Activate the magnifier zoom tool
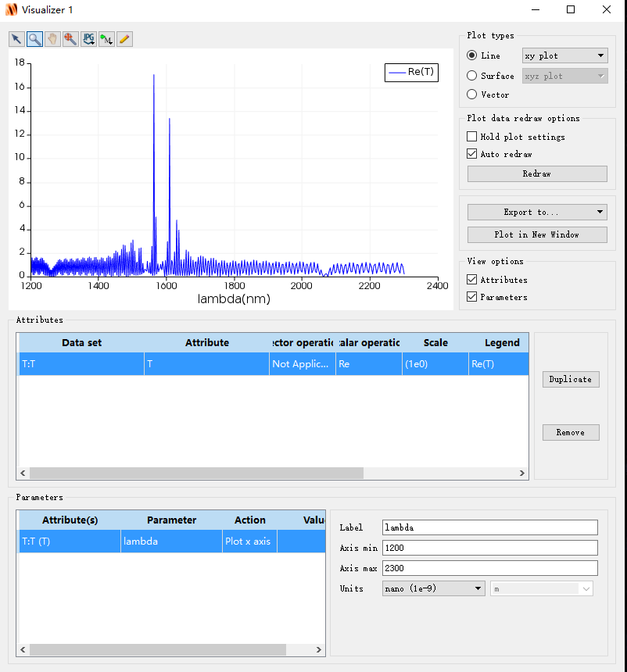 click(x=34, y=39)
